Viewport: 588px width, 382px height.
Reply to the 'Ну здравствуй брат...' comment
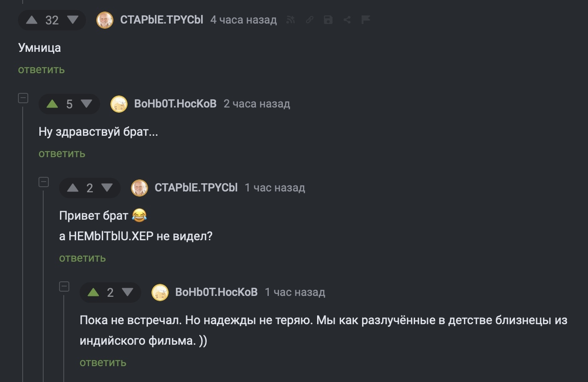62,154
